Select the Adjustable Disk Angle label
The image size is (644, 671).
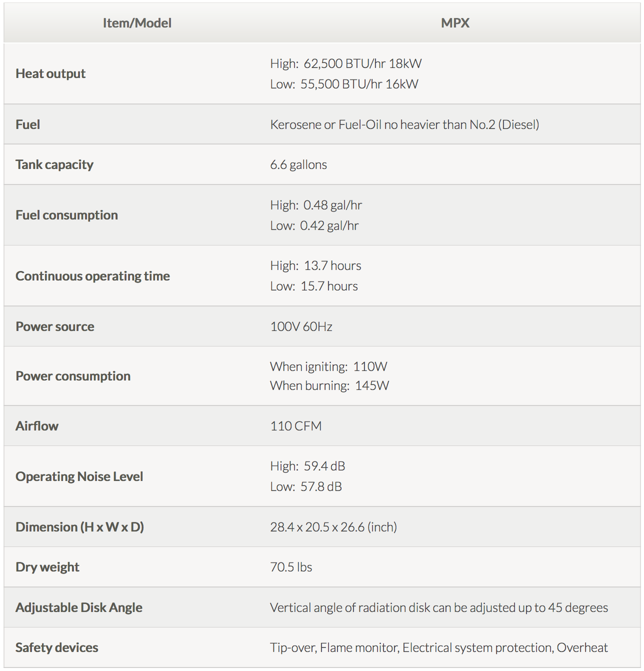(x=79, y=607)
